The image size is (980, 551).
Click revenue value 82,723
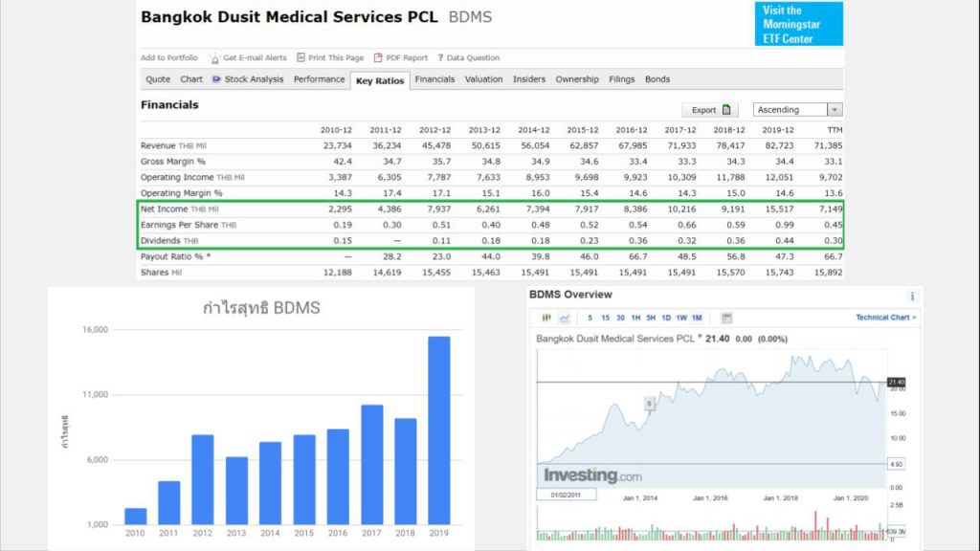pyautogui.click(x=779, y=145)
